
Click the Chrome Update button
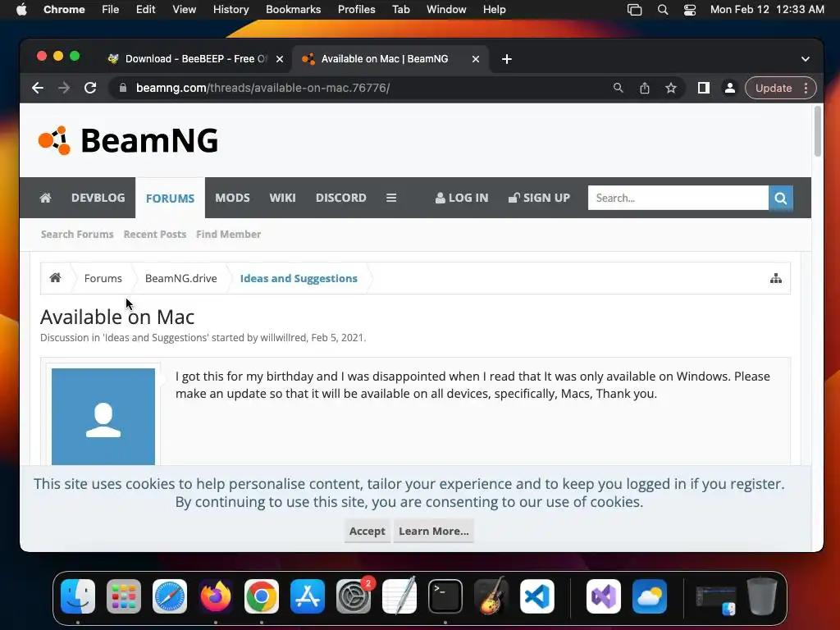774,88
